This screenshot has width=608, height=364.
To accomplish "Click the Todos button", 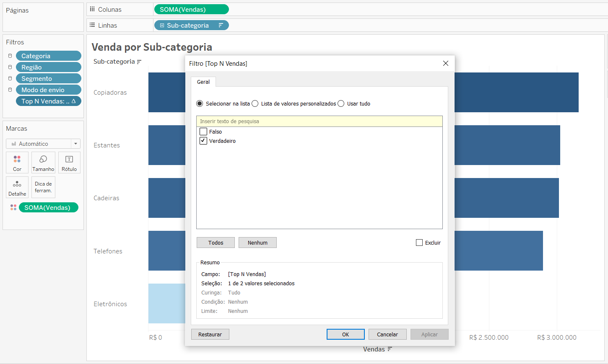I will pos(216,243).
